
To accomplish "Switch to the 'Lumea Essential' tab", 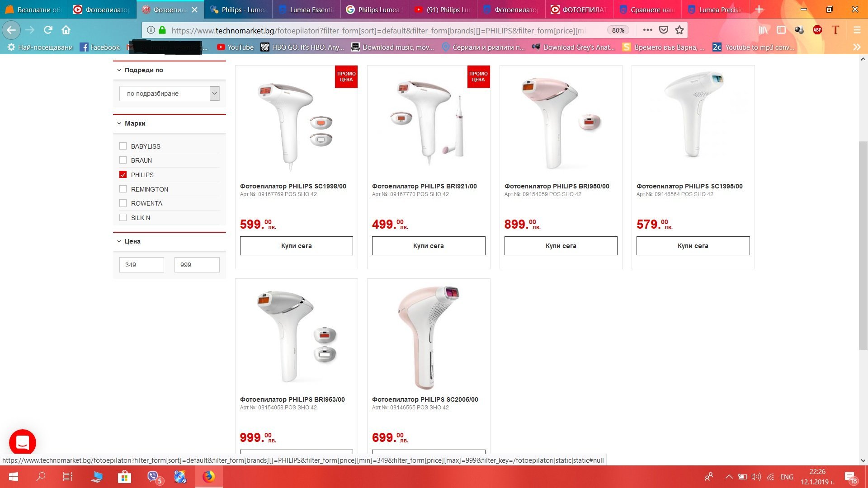I will coord(307,9).
